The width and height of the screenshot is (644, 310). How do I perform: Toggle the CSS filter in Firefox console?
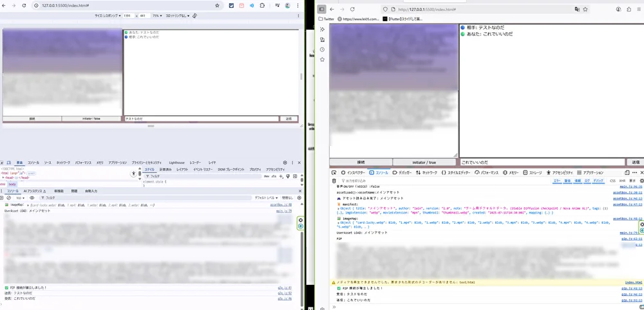(612, 181)
